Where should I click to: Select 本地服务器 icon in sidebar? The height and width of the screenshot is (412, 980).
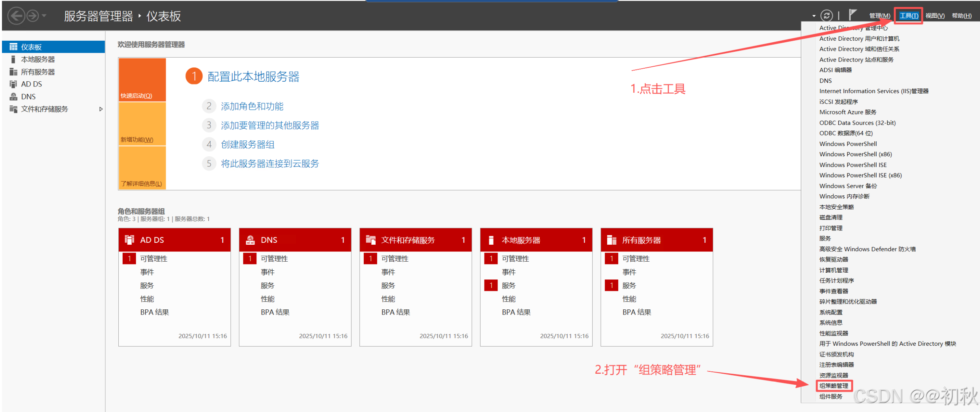(x=13, y=60)
